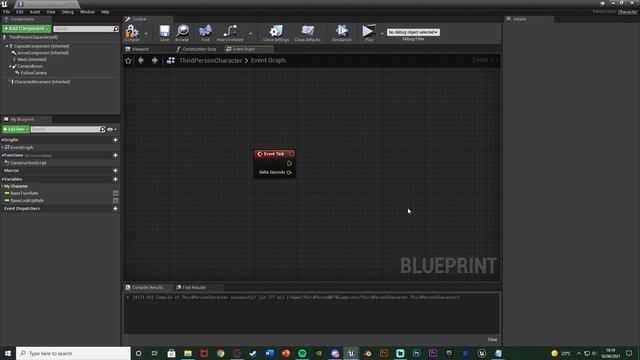
Task: Click the search magnifier in the Components panel
Action: (116, 29)
